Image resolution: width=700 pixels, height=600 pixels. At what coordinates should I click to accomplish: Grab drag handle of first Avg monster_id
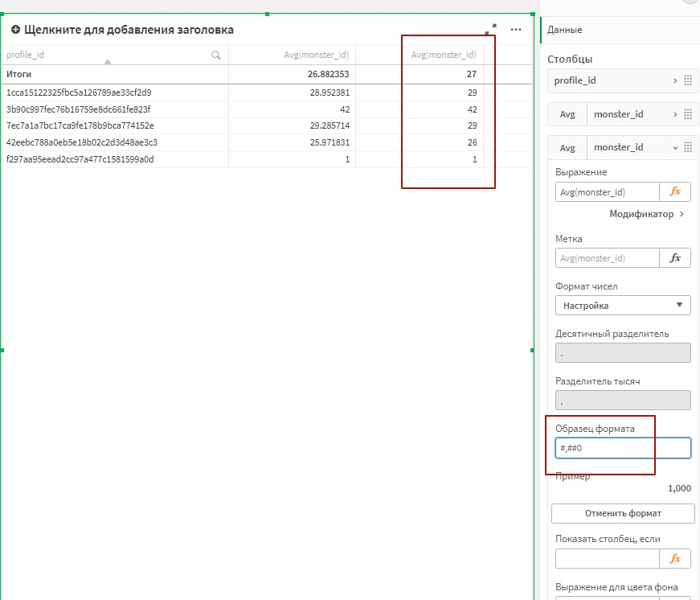(x=688, y=114)
